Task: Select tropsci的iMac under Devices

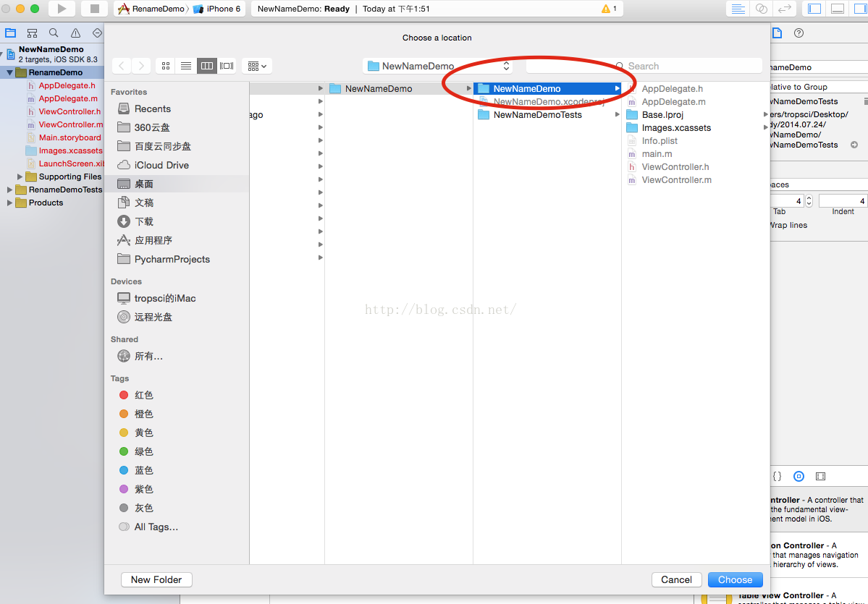Action: 177,299
